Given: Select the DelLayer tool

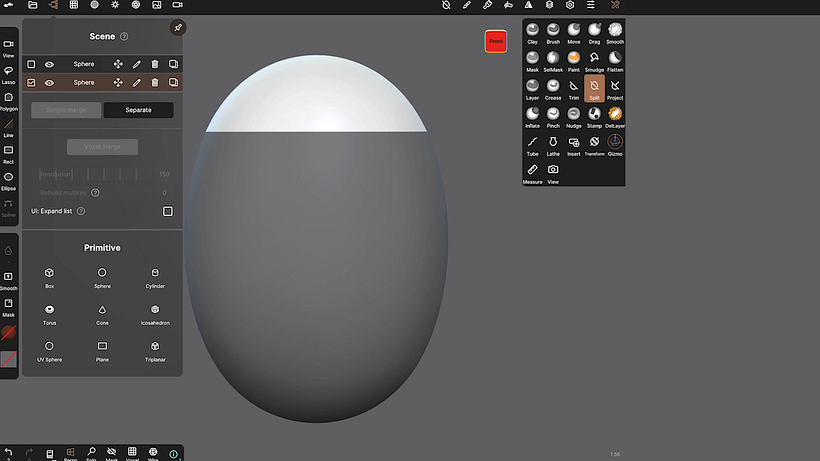Looking at the screenshot, I should [x=615, y=118].
